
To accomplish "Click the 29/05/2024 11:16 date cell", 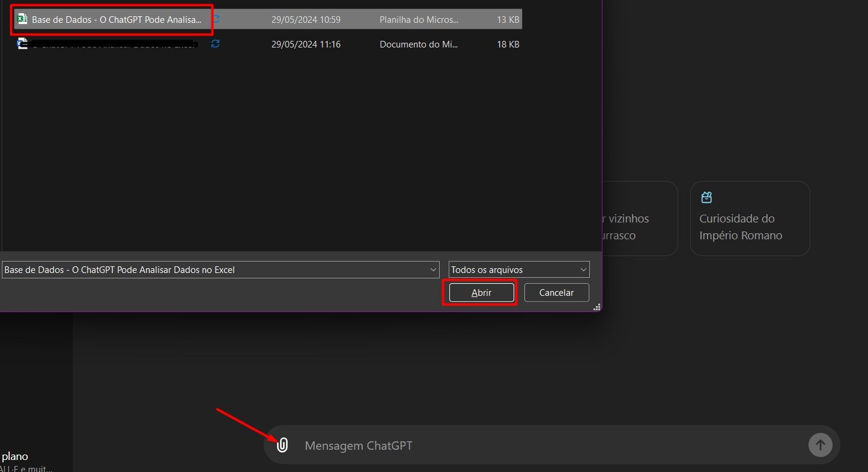I will (306, 44).
